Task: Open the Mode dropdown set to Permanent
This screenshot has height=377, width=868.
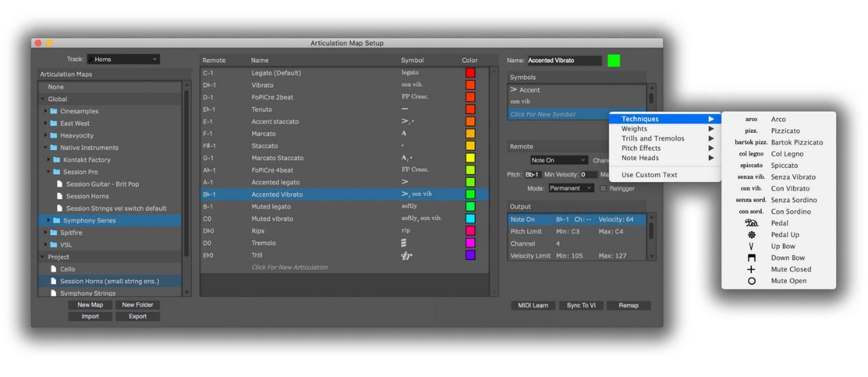Action: (571, 188)
